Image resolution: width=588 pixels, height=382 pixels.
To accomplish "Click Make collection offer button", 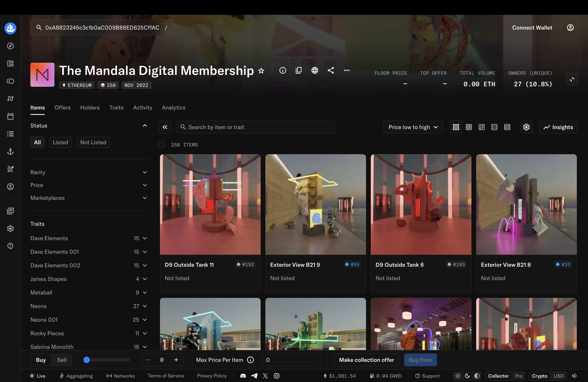I will pyautogui.click(x=366, y=360).
